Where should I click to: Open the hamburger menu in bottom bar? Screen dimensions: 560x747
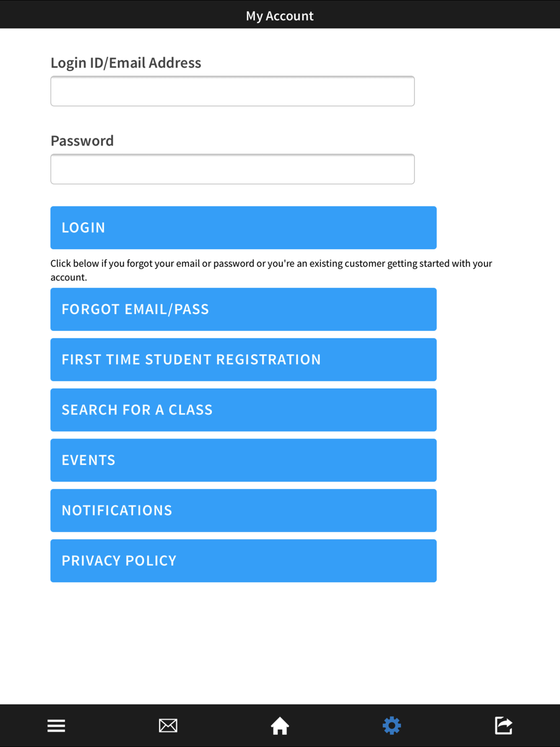click(x=56, y=726)
